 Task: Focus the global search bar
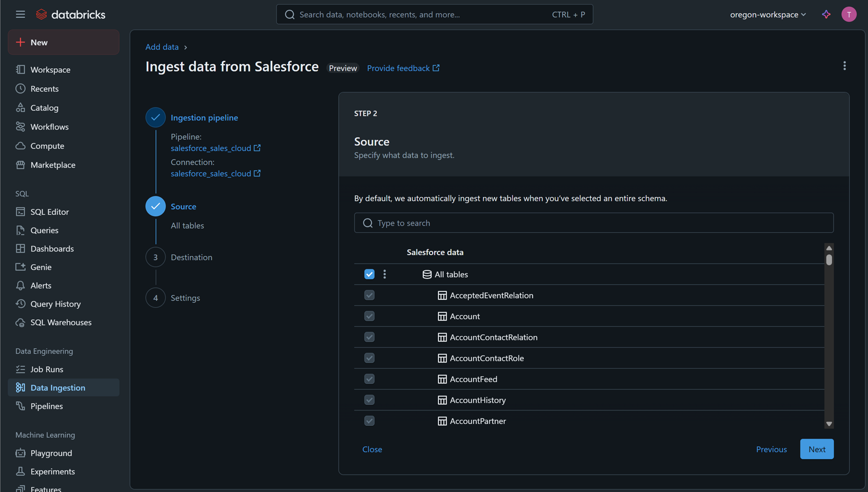pos(434,15)
